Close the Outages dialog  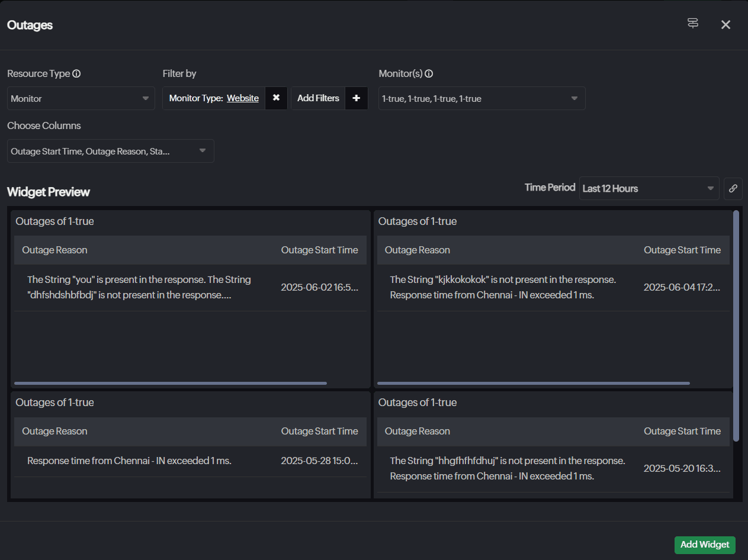(x=725, y=24)
